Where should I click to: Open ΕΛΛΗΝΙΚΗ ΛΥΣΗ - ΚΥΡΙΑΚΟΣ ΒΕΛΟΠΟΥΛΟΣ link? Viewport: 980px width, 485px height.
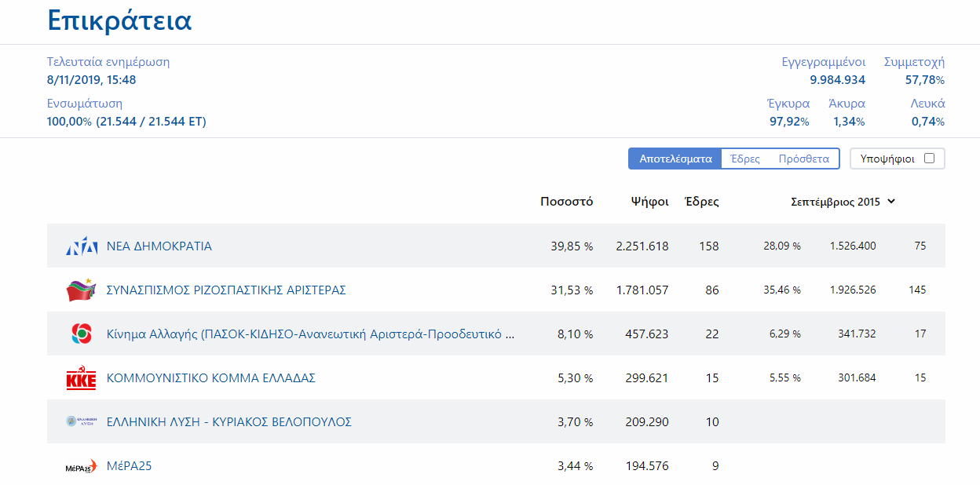click(x=229, y=422)
